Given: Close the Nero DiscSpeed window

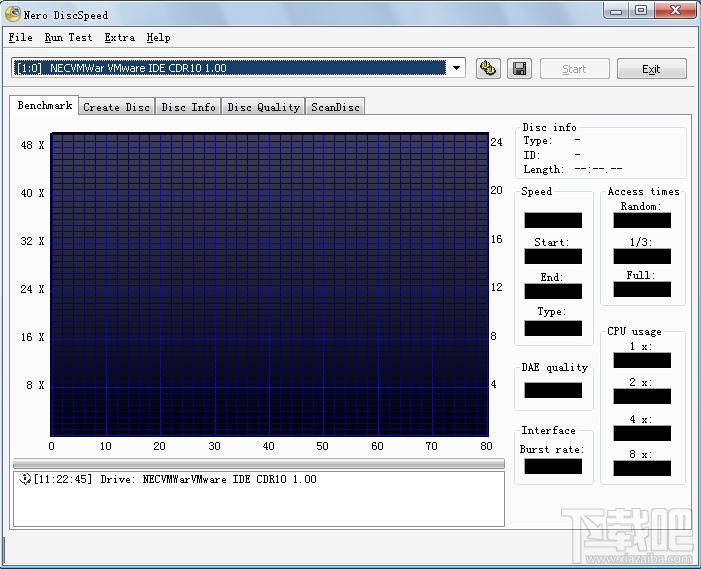Looking at the screenshot, I should 675,11.
